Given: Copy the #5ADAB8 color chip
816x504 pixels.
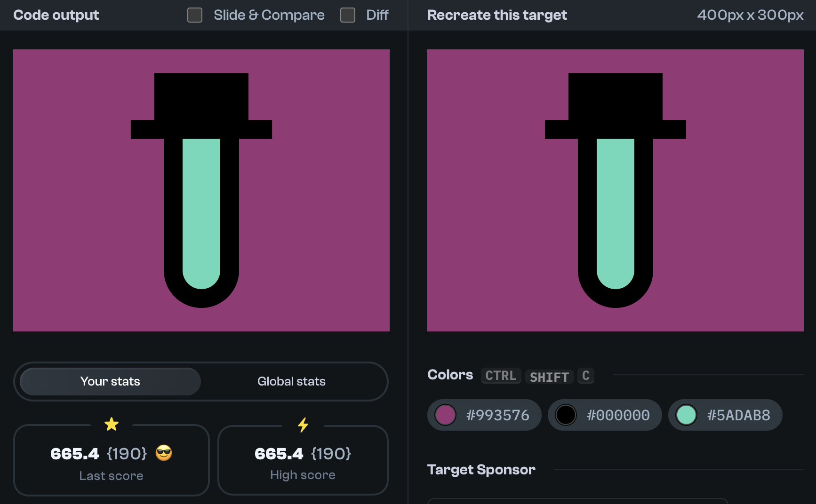Looking at the screenshot, I should tap(725, 415).
